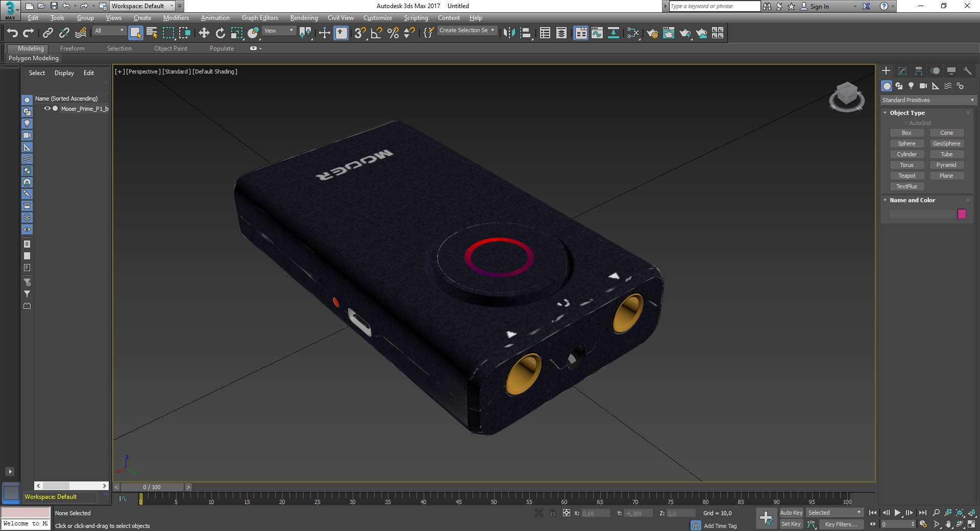Activate the Select Object tool
The image size is (980, 531).
135,33
